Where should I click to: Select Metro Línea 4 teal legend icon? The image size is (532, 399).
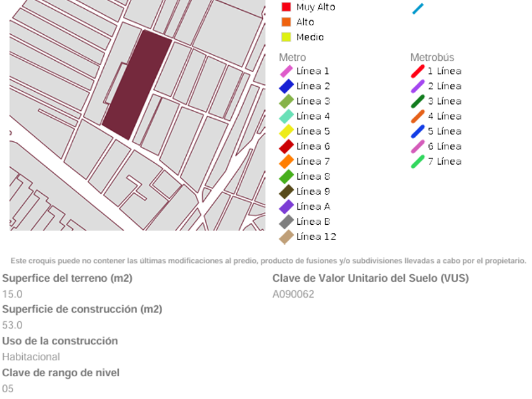pos(286,117)
